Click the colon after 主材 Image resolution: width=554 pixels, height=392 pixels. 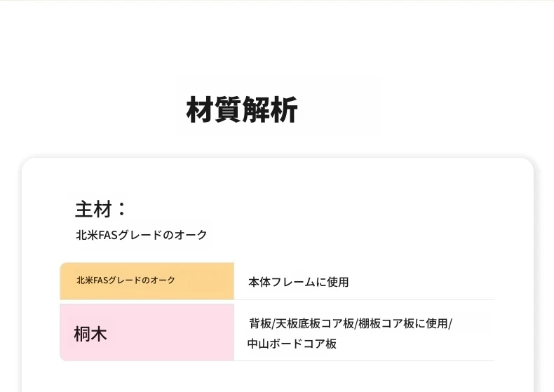coord(121,209)
